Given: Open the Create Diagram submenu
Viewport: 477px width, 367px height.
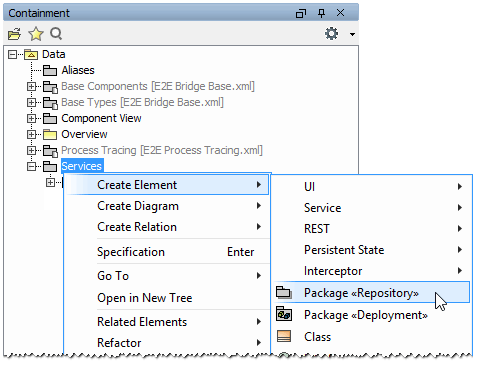Looking at the screenshot, I should [x=166, y=206].
